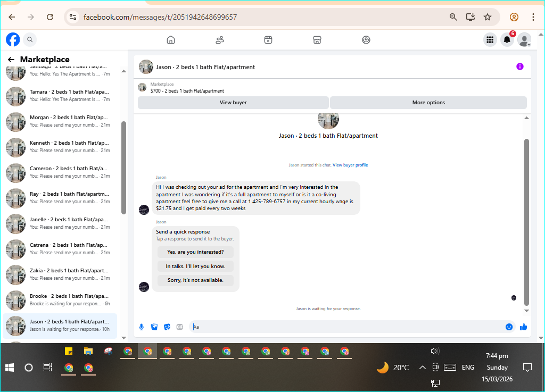Open notifications bell with 6 badge

coord(507,39)
